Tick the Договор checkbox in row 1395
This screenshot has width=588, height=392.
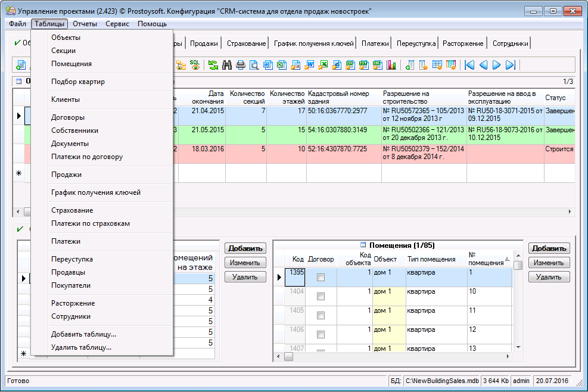click(321, 277)
